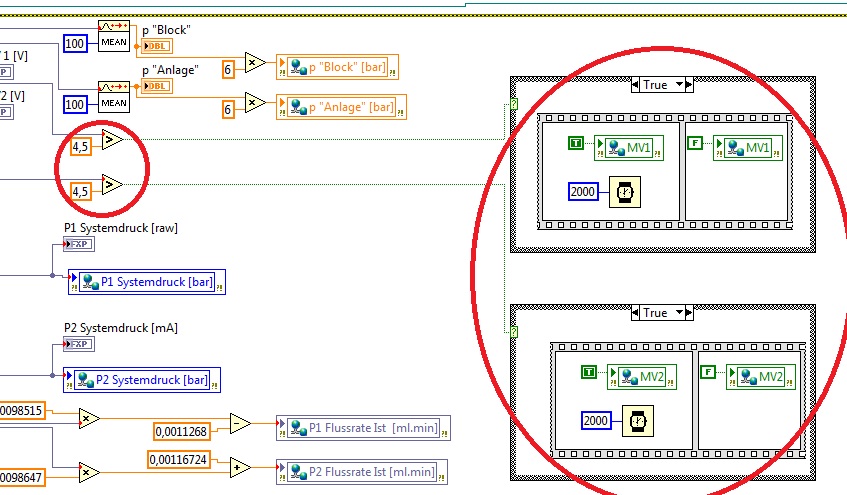Screen dimensions: 847x495
Task: Select MV1 variable in first sequence frame
Action: 629,148
